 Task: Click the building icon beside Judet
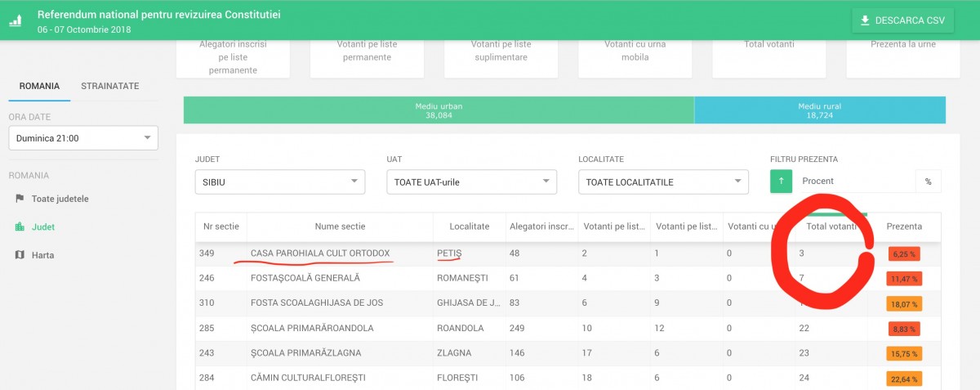click(x=20, y=227)
